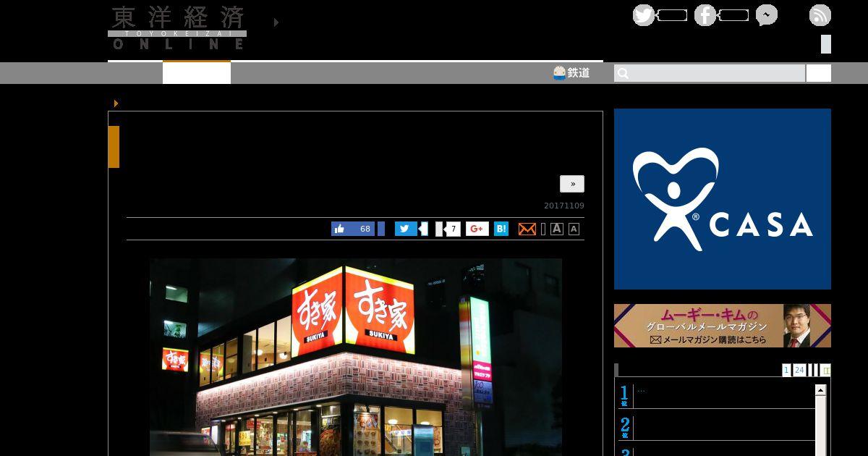Decrease text size with small A
The width and height of the screenshot is (868, 456).
click(574, 229)
